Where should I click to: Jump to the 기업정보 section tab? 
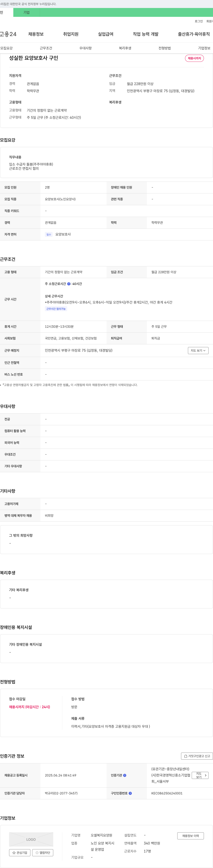click(204, 48)
